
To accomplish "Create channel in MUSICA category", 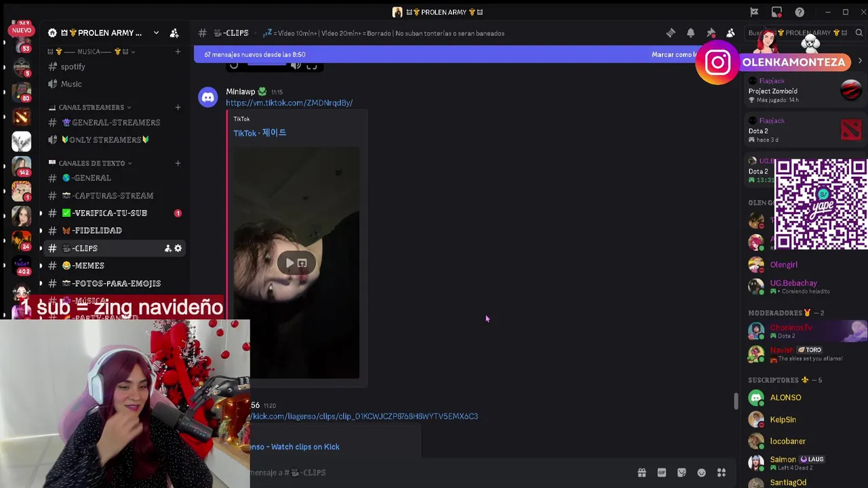I will pyautogui.click(x=178, y=52).
